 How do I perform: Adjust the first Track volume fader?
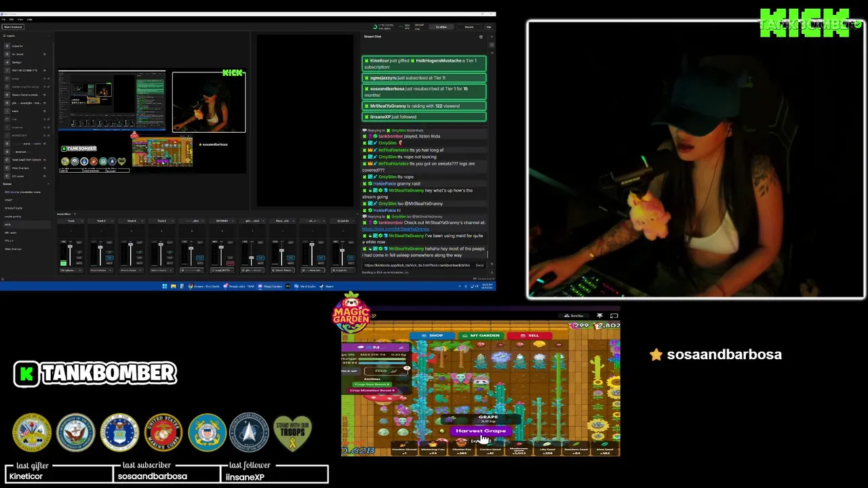click(70, 246)
